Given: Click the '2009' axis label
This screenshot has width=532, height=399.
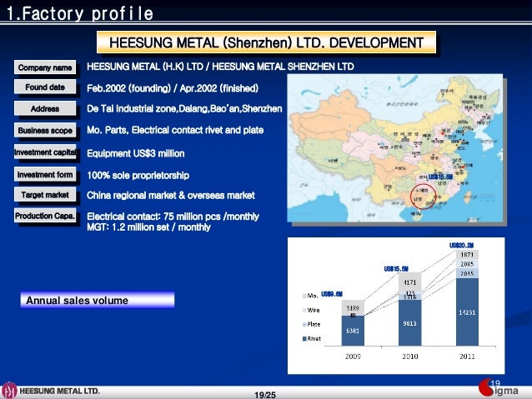Looking at the screenshot, I should [353, 357].
